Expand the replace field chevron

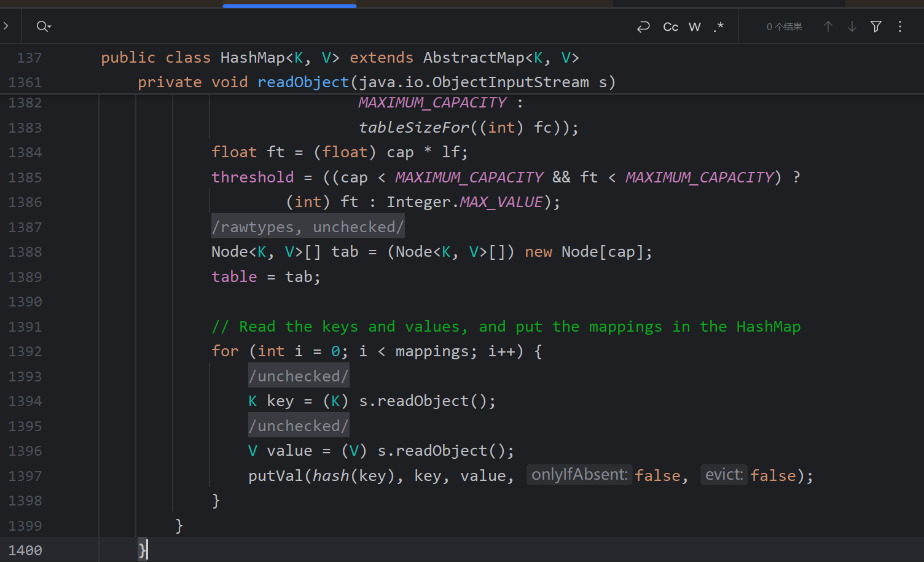[x=6, y=26]
